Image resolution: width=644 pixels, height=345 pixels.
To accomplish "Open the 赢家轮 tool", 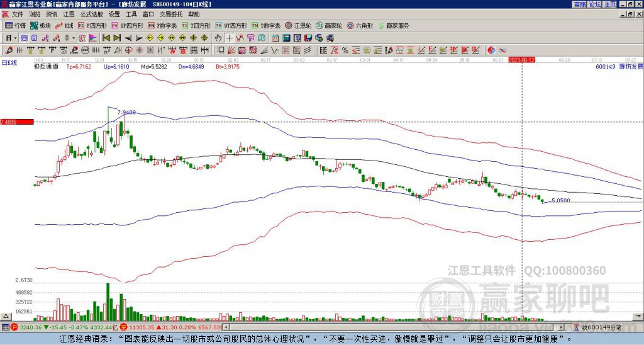I will tap(329, 25).
